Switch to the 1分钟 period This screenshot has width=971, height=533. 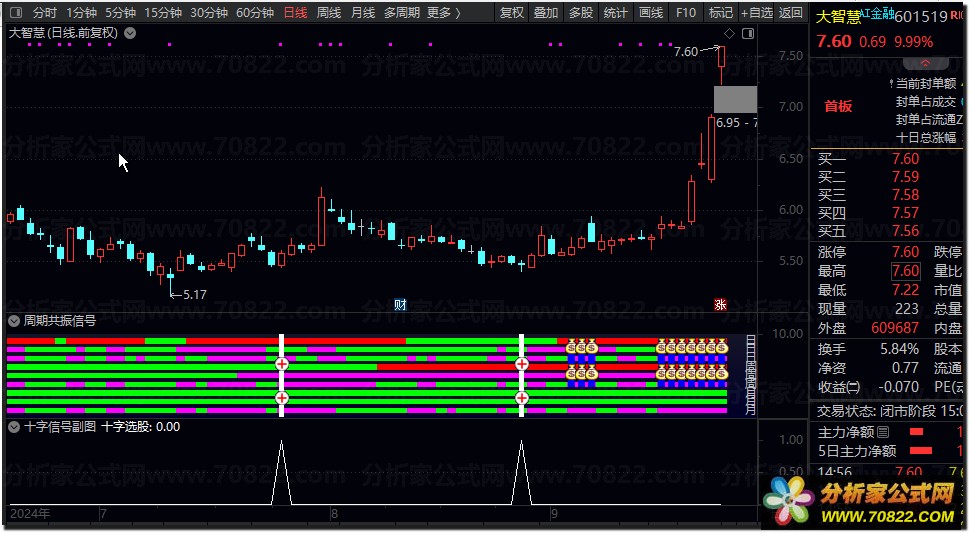(x=81, y=12)
